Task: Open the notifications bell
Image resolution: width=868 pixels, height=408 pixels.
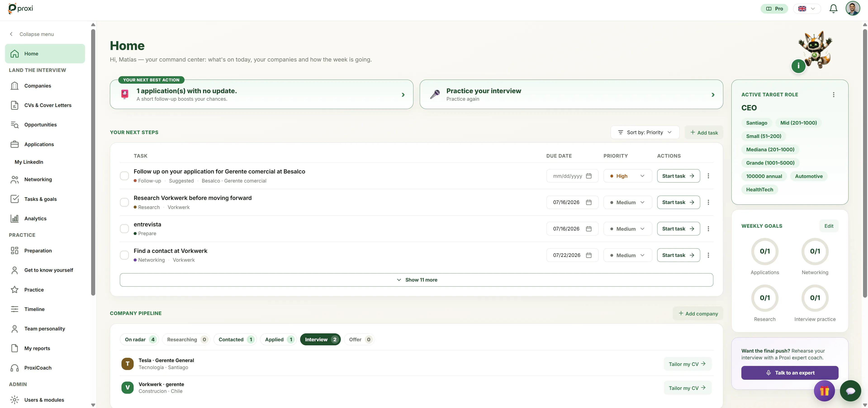Action: (833, 9)
